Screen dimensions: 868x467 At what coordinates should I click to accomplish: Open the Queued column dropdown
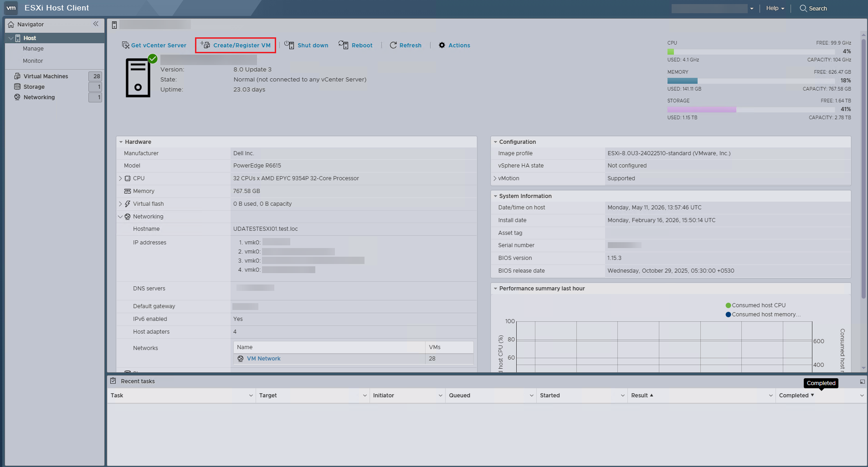pyautogui.click(x=531, y=396)
